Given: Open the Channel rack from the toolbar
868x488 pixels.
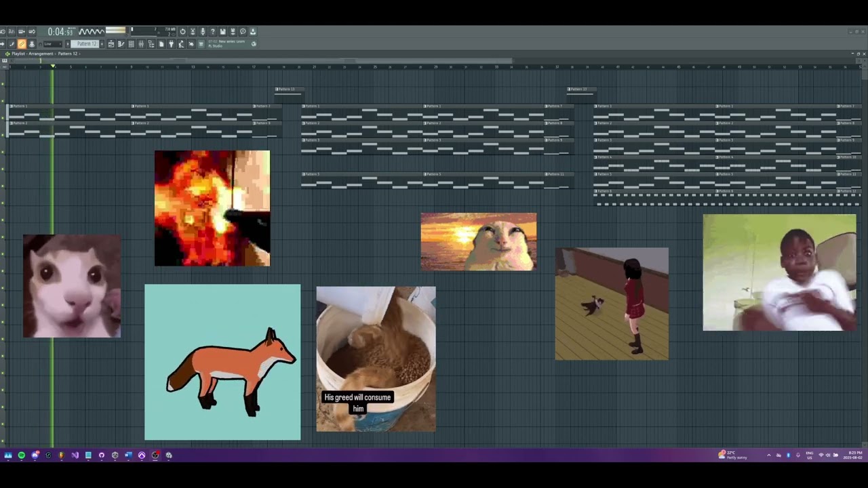Looking at the screenshot, I should point(132,44).
